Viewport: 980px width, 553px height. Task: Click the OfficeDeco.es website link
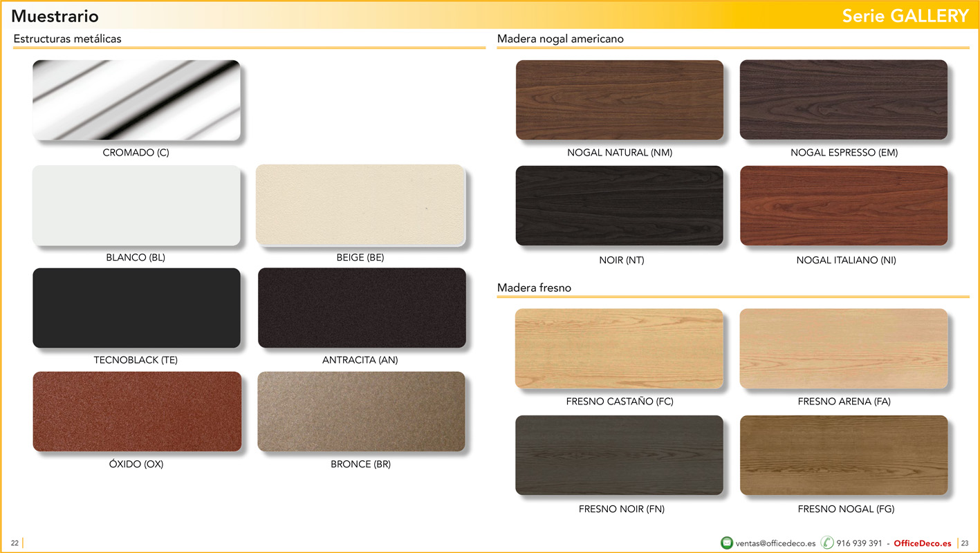pyautogui.click(x=923, y=543)
